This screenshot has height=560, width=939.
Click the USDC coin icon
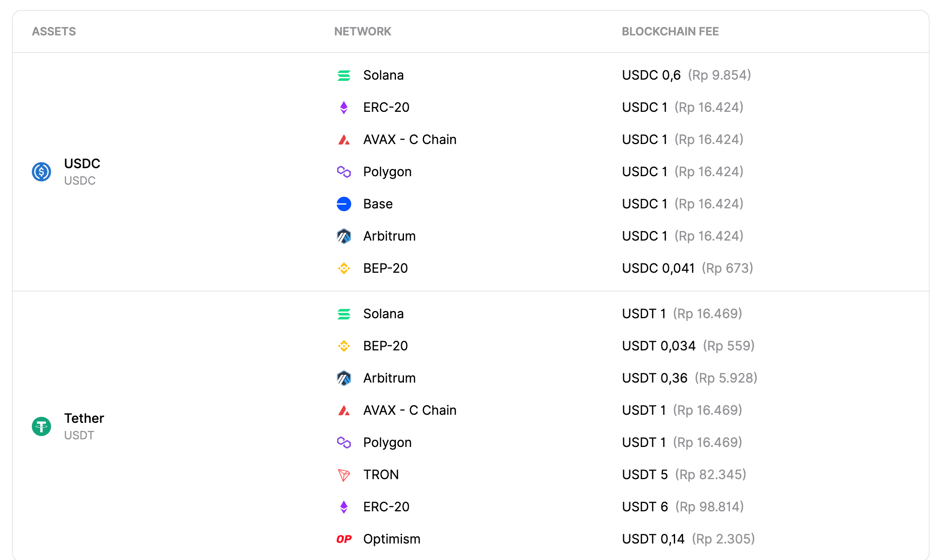click(41, 172)
